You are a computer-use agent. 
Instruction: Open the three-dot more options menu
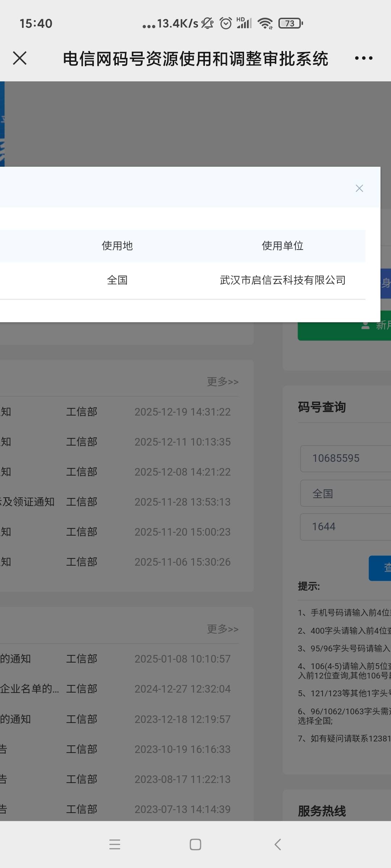(363, 58)
